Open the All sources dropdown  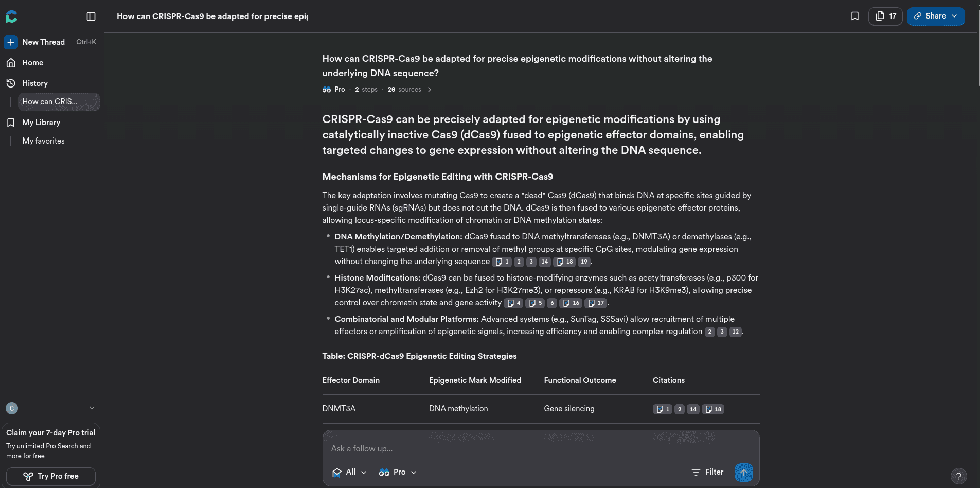pyautogui.click(x=350, y=472)
